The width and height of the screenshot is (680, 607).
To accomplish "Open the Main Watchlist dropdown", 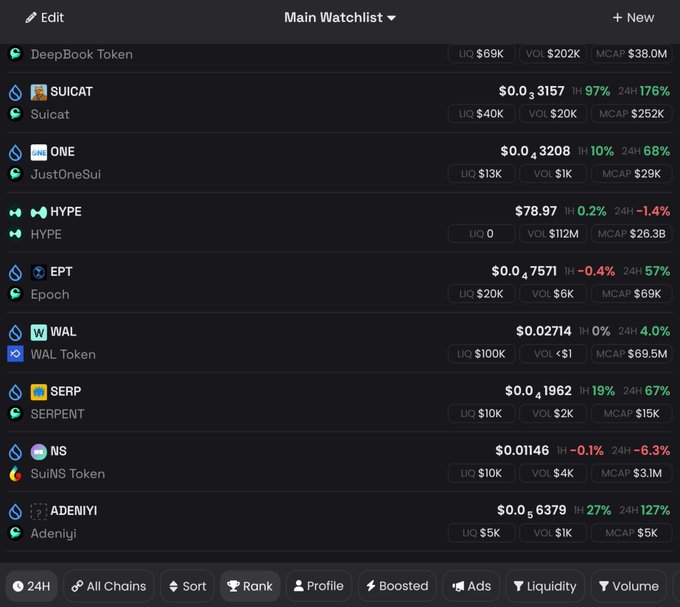I will [x=340, y=18].
